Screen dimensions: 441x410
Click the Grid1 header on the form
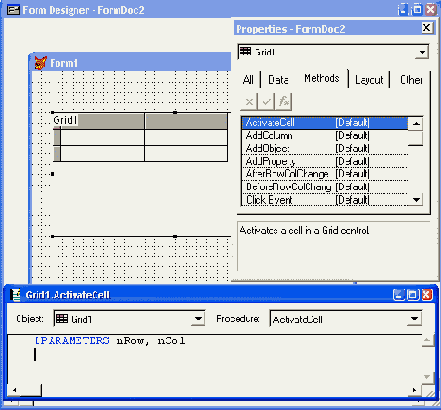click(65, 120)
